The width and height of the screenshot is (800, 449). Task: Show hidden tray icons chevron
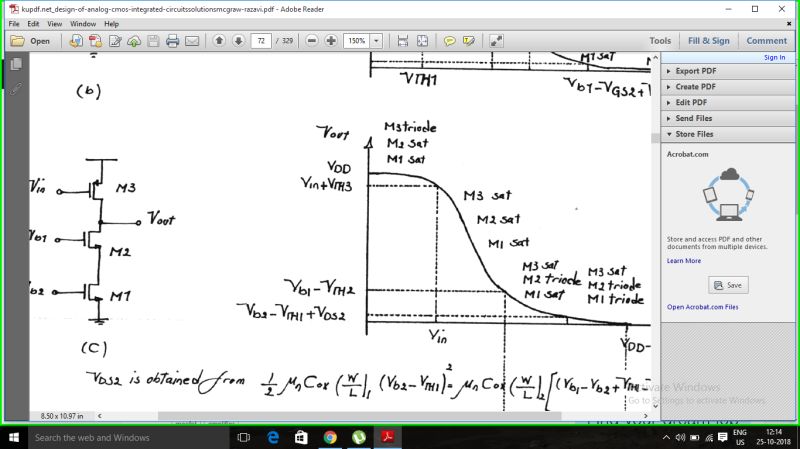(666, 437)
